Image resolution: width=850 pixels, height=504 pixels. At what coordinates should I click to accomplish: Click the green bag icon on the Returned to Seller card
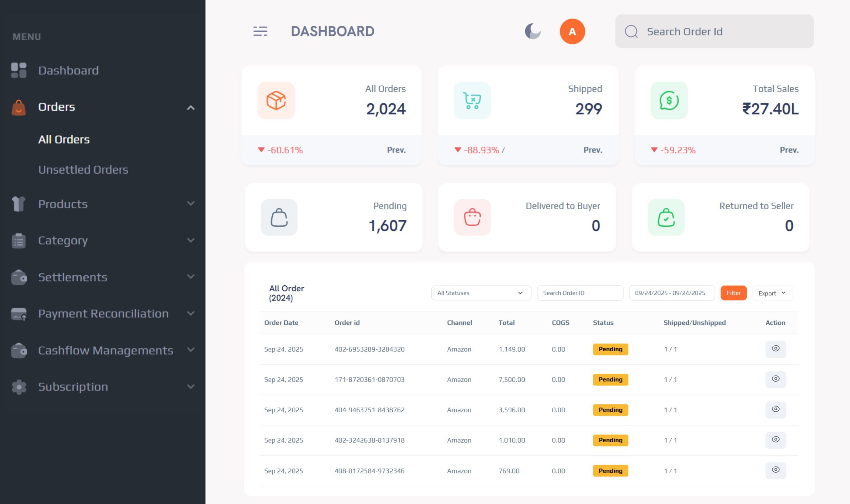tap(666, 217)
